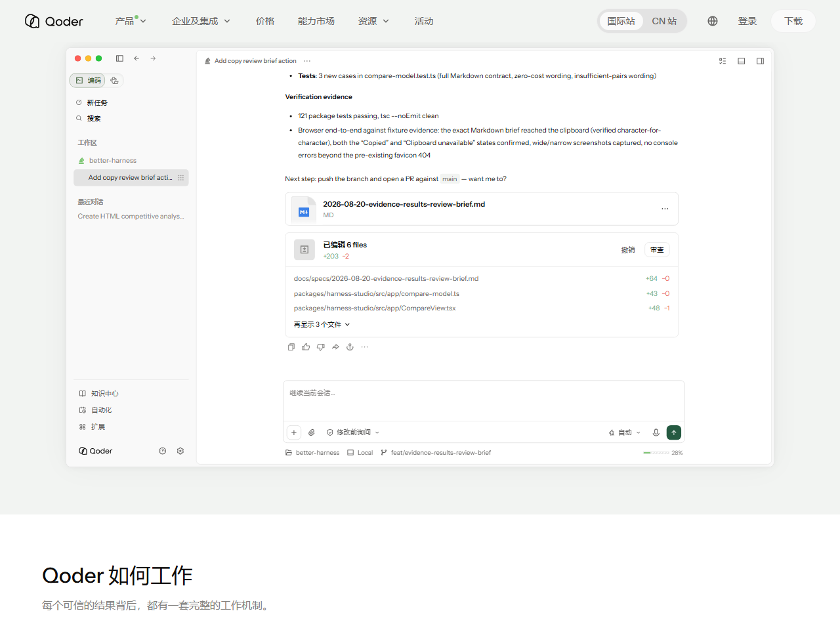Open more response actions dots
The image size is (840, 630).
point(365,347)
